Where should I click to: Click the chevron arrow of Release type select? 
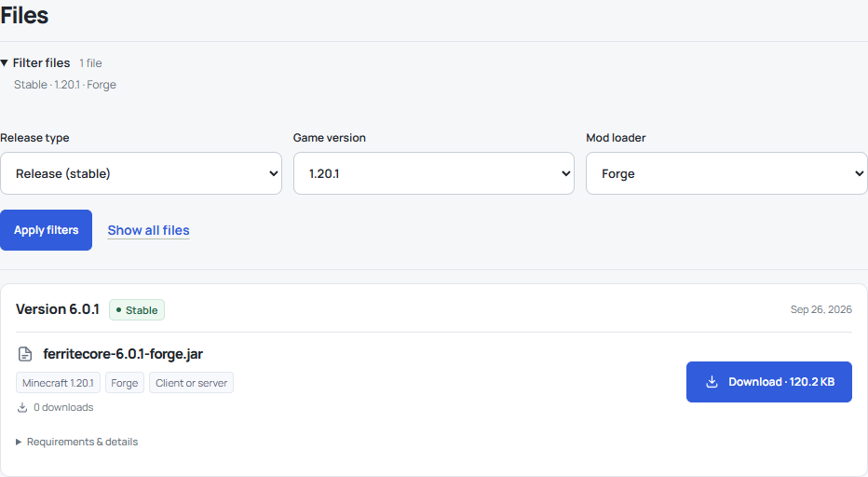coord(274,173)
